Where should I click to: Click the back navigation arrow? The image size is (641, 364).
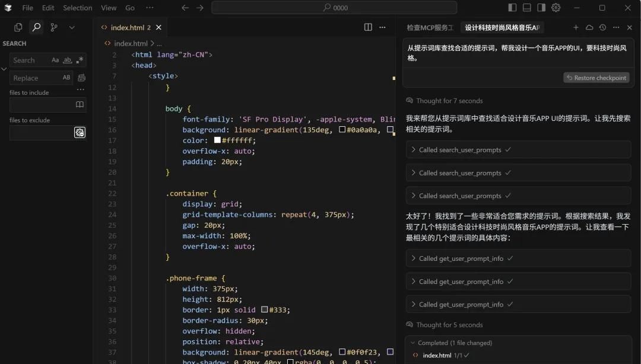coord(184,8)
